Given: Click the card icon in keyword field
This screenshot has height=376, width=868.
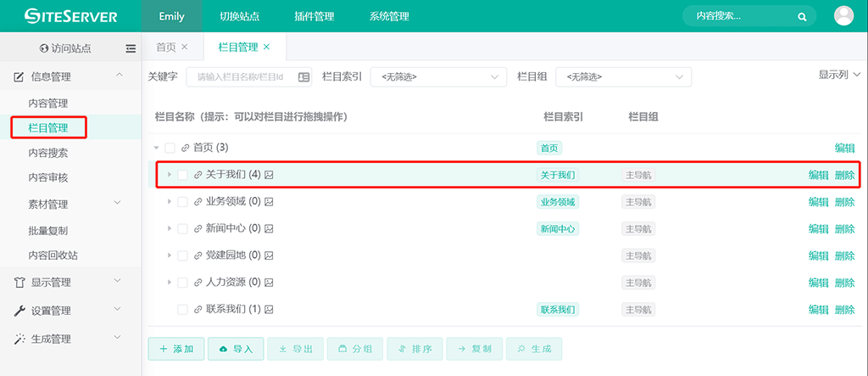Looking at the screenshot, I should tap(304, 77).
